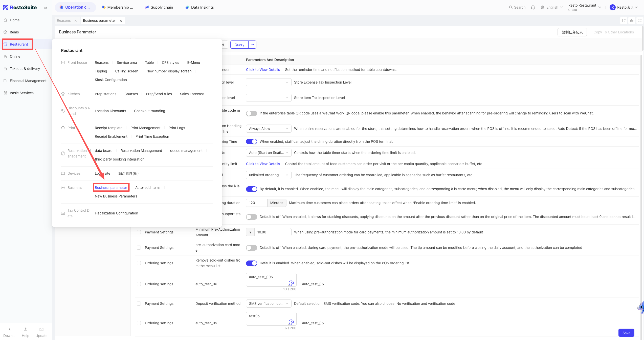Check the Minimum Pre-Authorization Amount row checkbox

[x=139, y=232]
